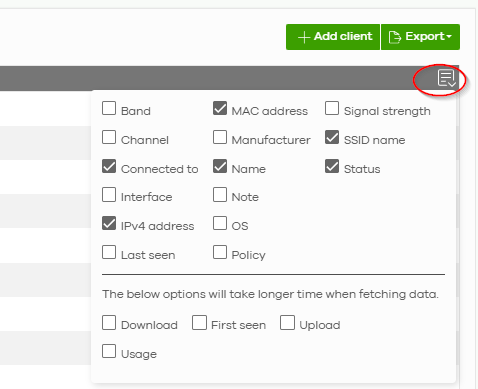Viewport: 478px width, 389px height.
Task: Enable the Download data checkbox
Action: 109,323
